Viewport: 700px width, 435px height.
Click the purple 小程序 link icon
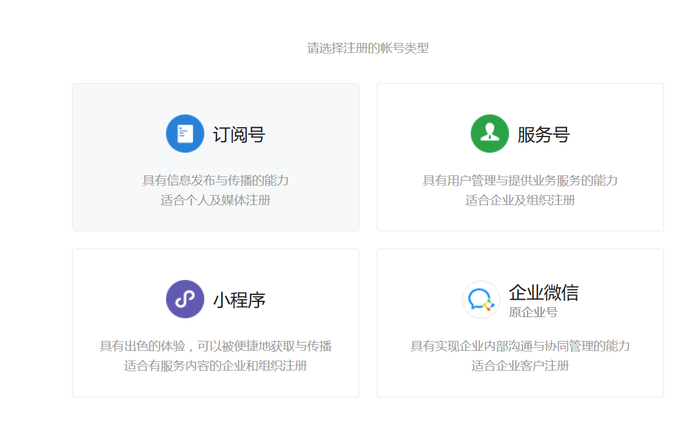(185, 299)
